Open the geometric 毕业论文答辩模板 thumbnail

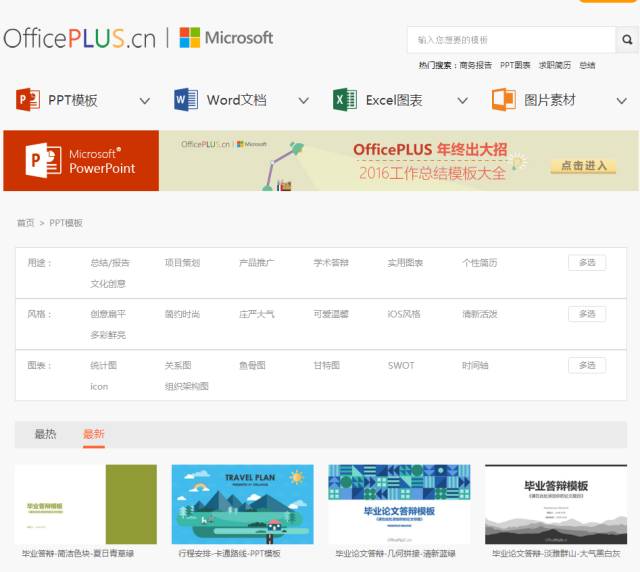coord(399,504)
